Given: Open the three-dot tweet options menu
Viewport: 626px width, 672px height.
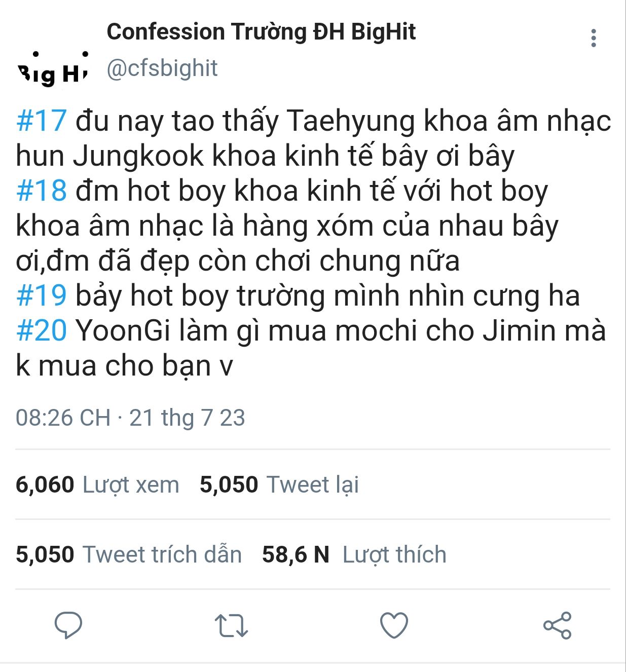Looking at the screenshot, I should point(594,39).
